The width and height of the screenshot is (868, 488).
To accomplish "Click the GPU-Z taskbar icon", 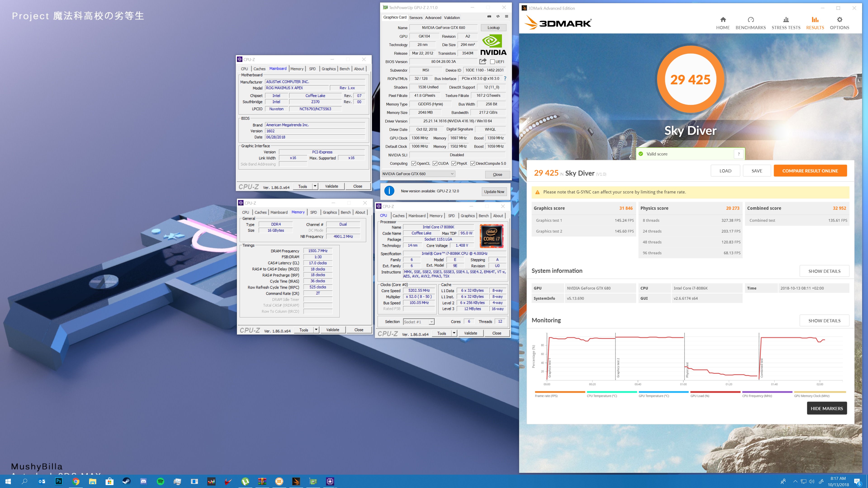I will (x=313, y=481).
